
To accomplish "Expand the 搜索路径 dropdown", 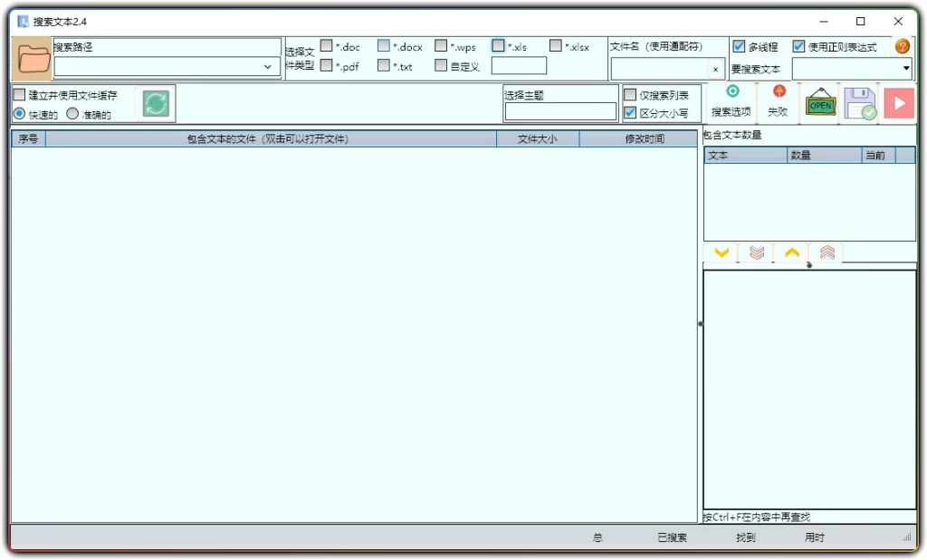I will (x=268, y=67).
